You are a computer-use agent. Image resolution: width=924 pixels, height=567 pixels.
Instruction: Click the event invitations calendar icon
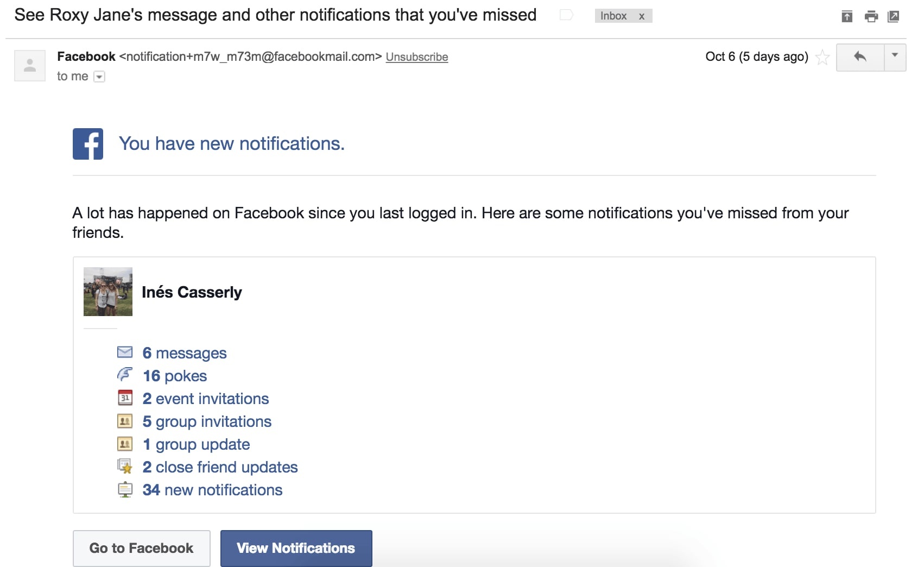[125, 398]
